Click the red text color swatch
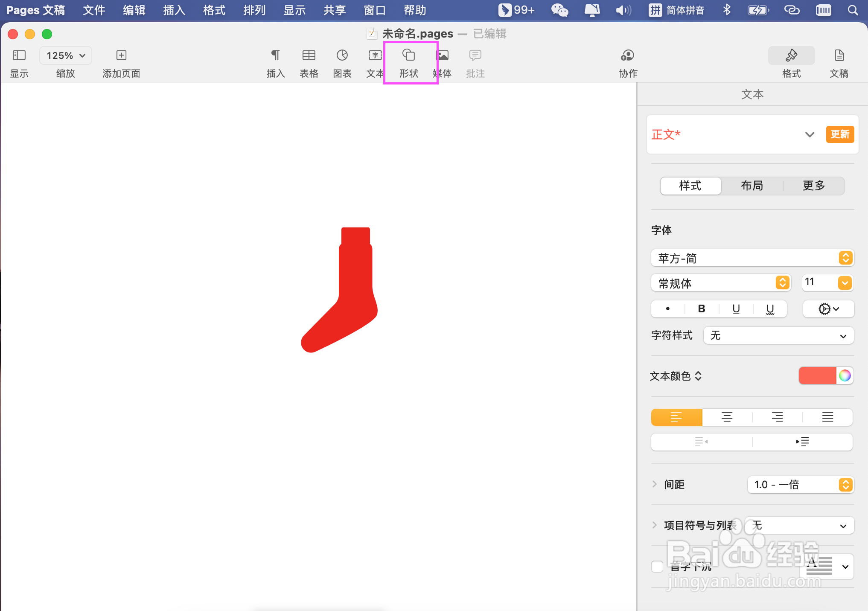868x611 pixels. pos(817,375)
